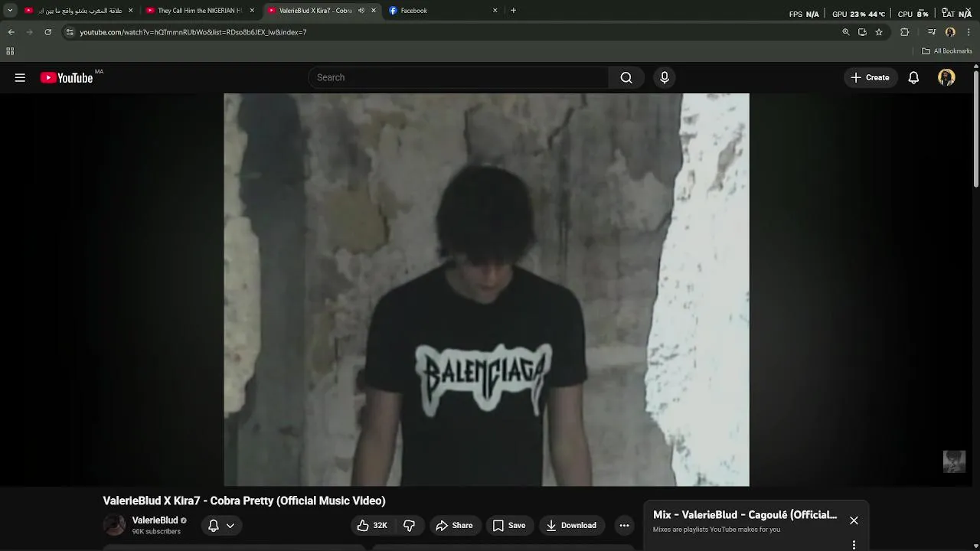Open the ValerieBlud channel name link
Image resolution: width=980 pixels, height=551 pixels.
pyautogui.click(x=155, y=520)
